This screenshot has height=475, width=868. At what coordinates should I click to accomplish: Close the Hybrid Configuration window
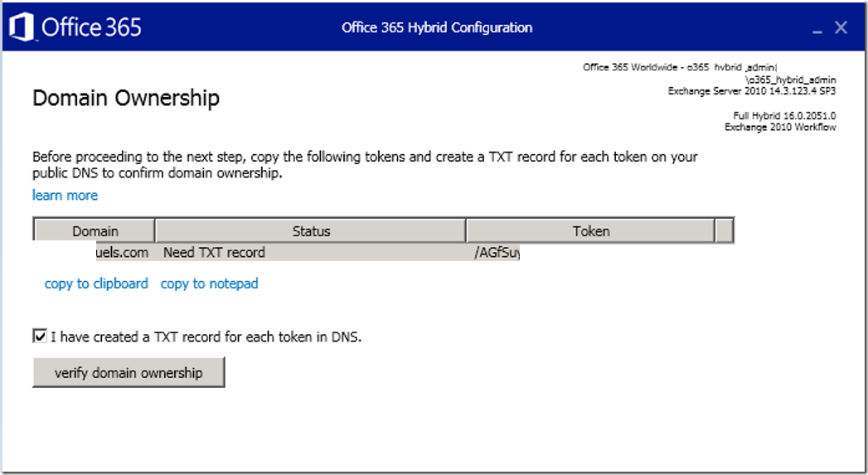[841, 27]
